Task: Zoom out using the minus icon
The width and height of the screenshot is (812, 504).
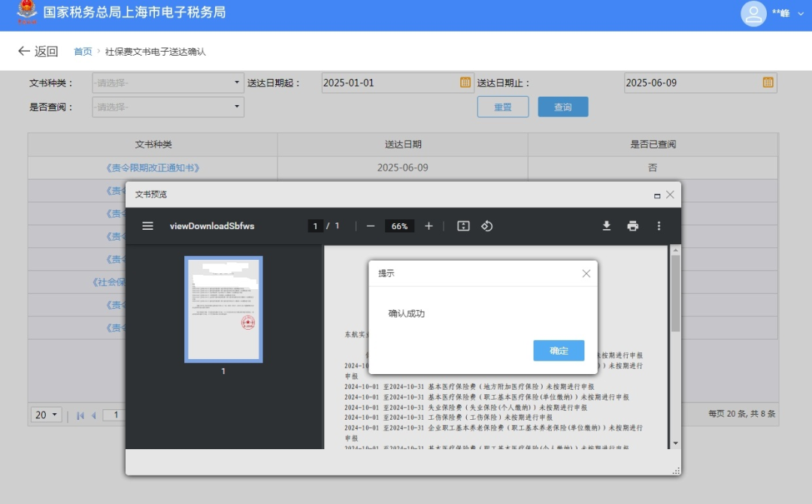Action: pyautogui.click(x=371, y=226)
